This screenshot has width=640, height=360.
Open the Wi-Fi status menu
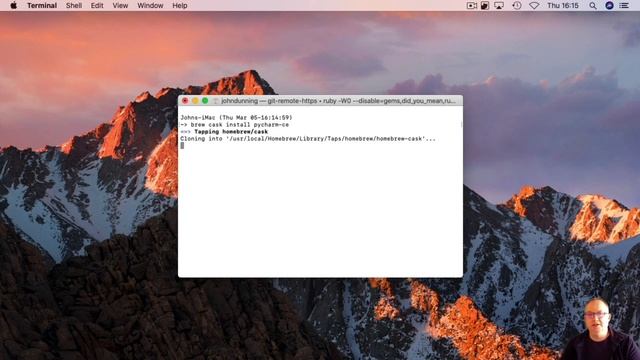tap(534, 5)
